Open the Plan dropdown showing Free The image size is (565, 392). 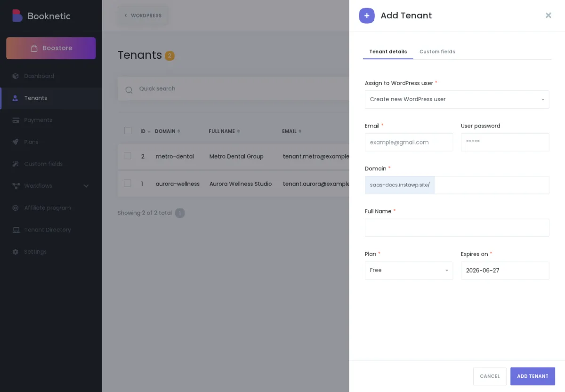click(x=409, y=271)
